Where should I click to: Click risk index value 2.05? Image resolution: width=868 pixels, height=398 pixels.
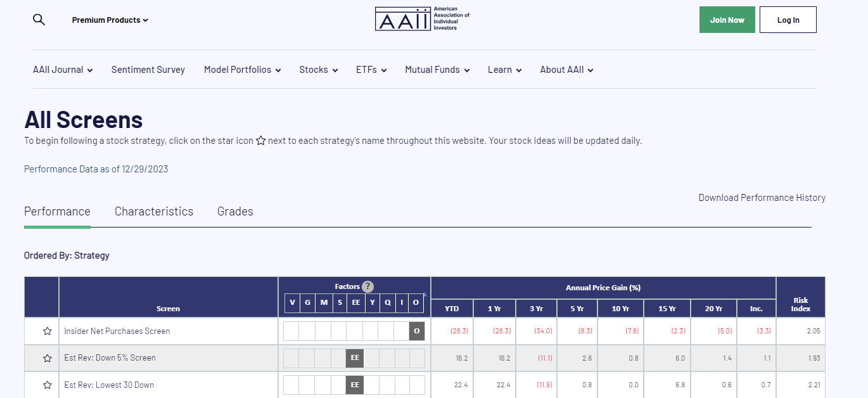[x=814, y=331]
